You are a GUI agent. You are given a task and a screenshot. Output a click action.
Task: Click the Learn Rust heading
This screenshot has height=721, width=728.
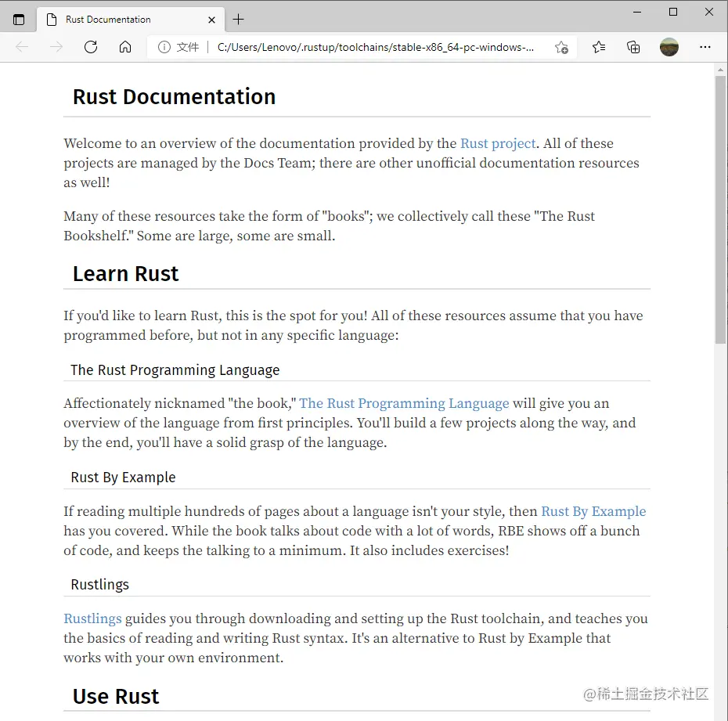125,274
